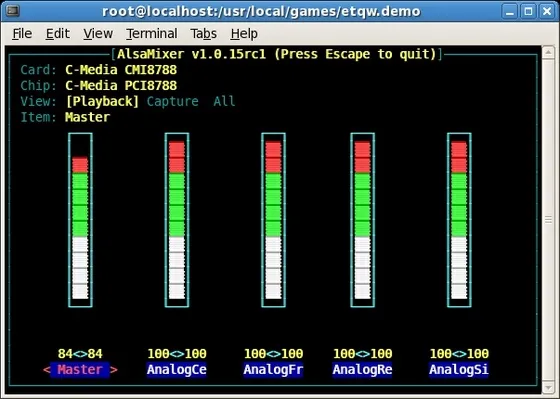Click the AnalogFr volume bar
The width and height of the screenshot is (560, 399).
coord(273,220)
